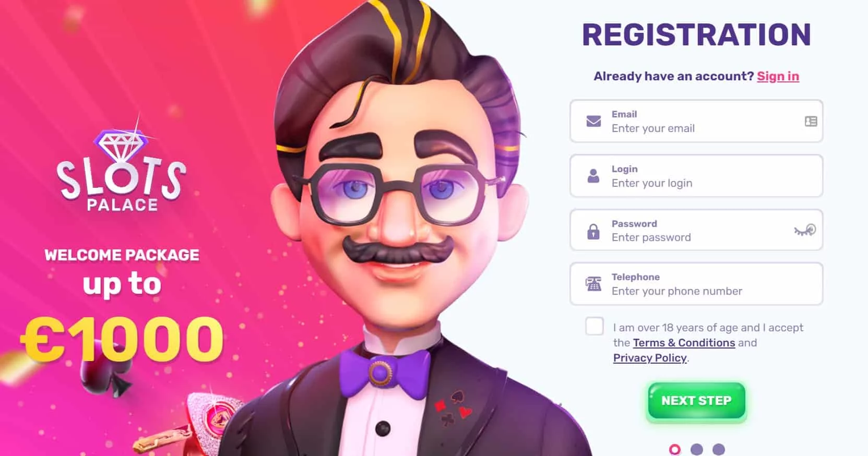The image size is (868, 456).
Task: Click the envelope icon in Email field
Action: point(593,121)
